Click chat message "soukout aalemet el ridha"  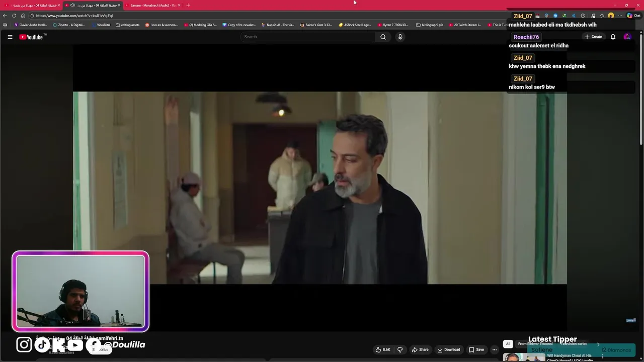[538, 45]
